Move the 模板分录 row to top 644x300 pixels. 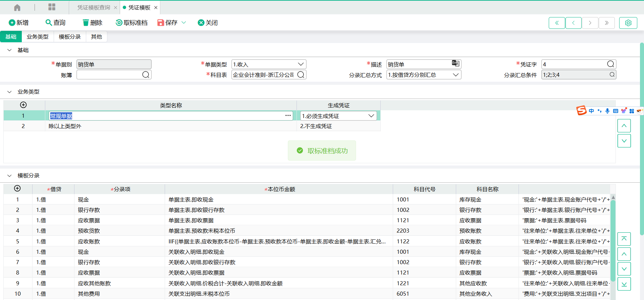pos(624,239)
